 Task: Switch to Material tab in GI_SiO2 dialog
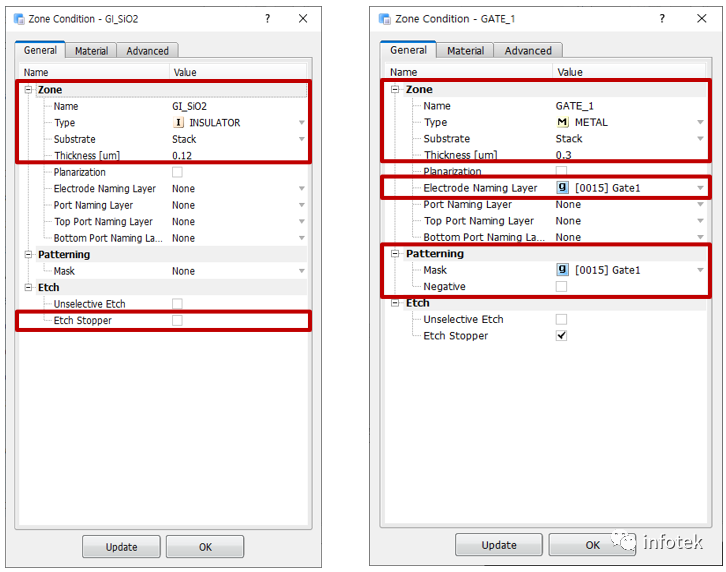click(x=91, y=51)
